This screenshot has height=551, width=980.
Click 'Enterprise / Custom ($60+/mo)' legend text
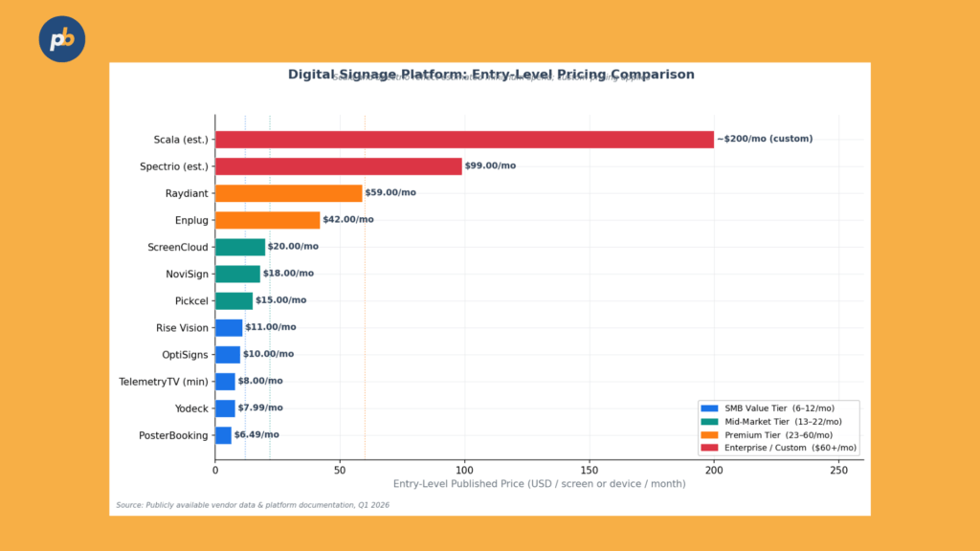pos(791,448)
